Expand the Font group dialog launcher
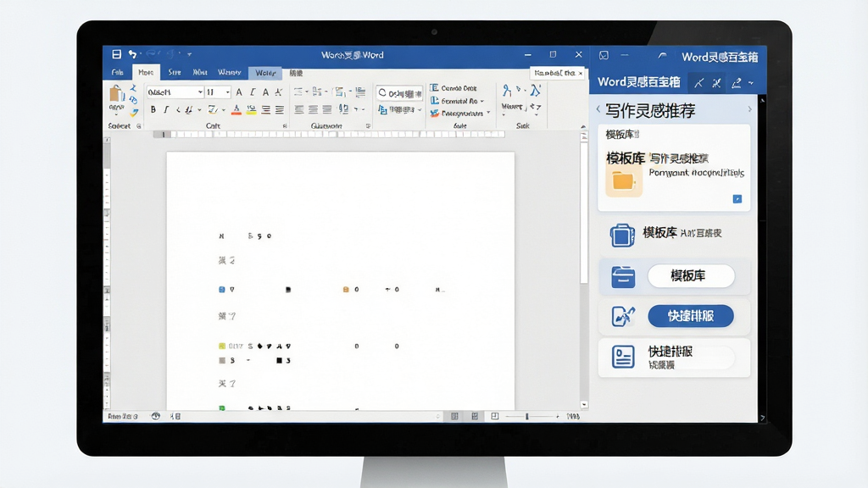Image resolution: width=868 pixels, height=488 pixels. click(285, 126)
